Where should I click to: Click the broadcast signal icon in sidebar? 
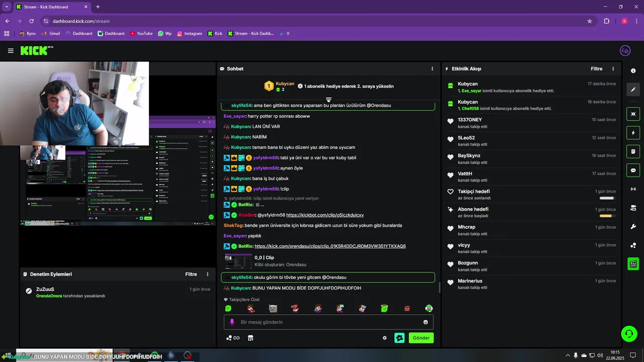633,189
